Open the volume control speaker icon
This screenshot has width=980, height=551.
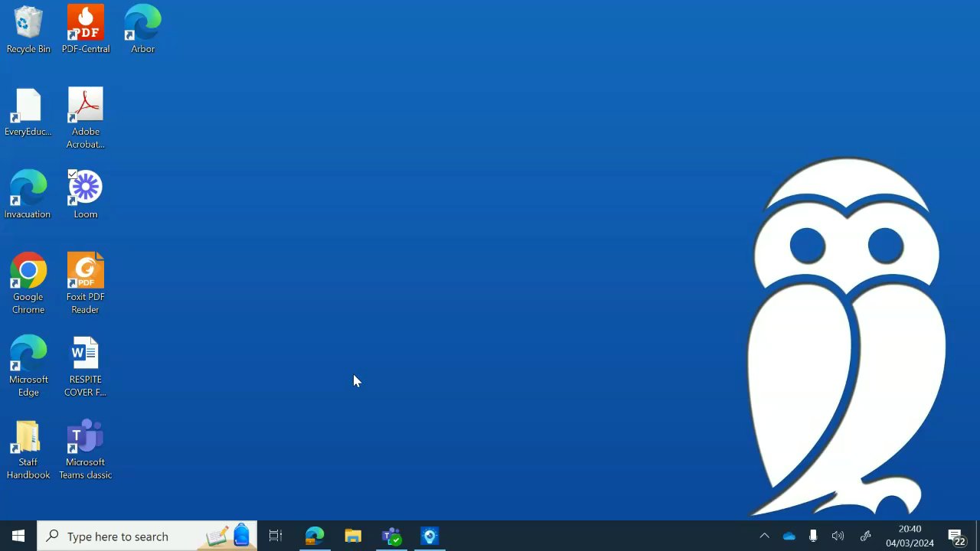pyautogui.click(x=838, y=536)
